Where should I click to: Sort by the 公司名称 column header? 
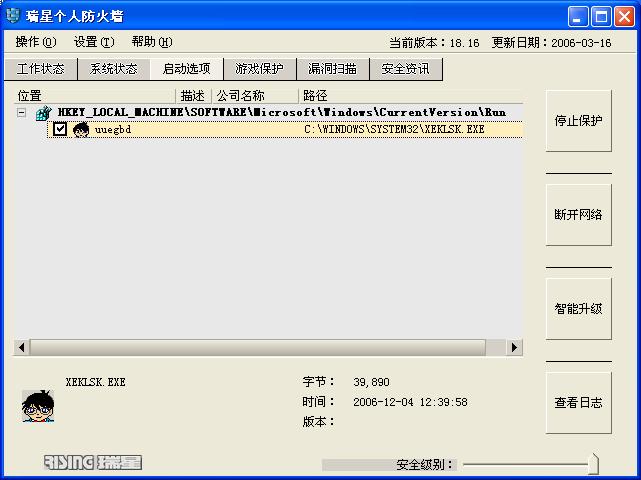click(255, 96)
